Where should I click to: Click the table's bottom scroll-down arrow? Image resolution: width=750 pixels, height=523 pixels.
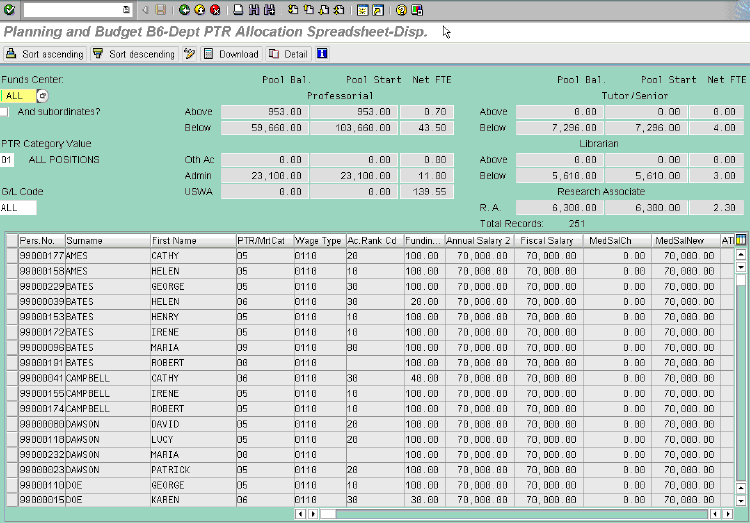click(741, 501)
